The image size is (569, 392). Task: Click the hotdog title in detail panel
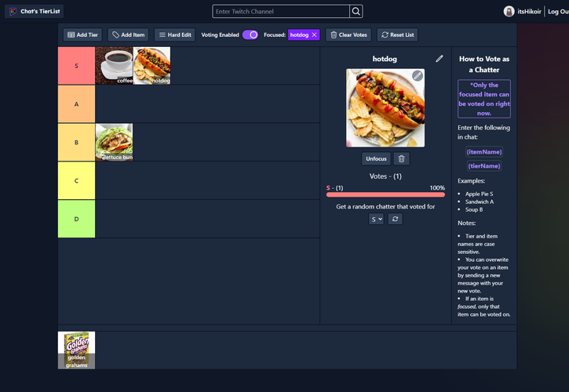385,59
